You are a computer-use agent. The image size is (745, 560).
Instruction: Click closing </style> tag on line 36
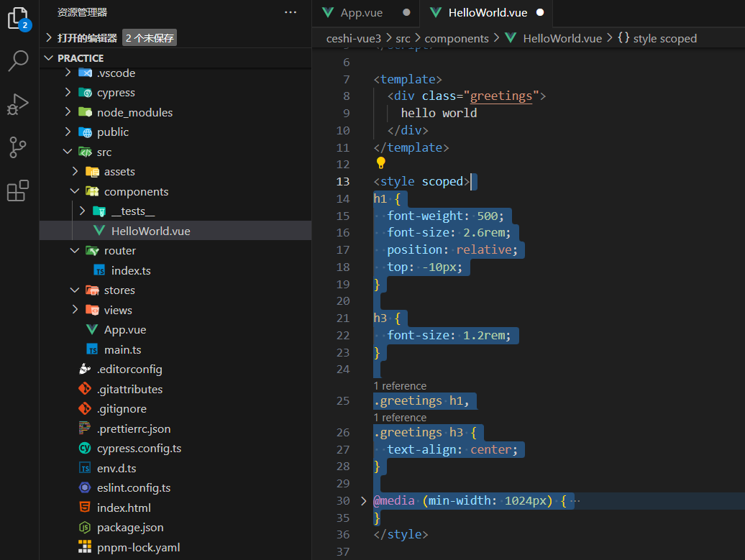tap(401, 534)
